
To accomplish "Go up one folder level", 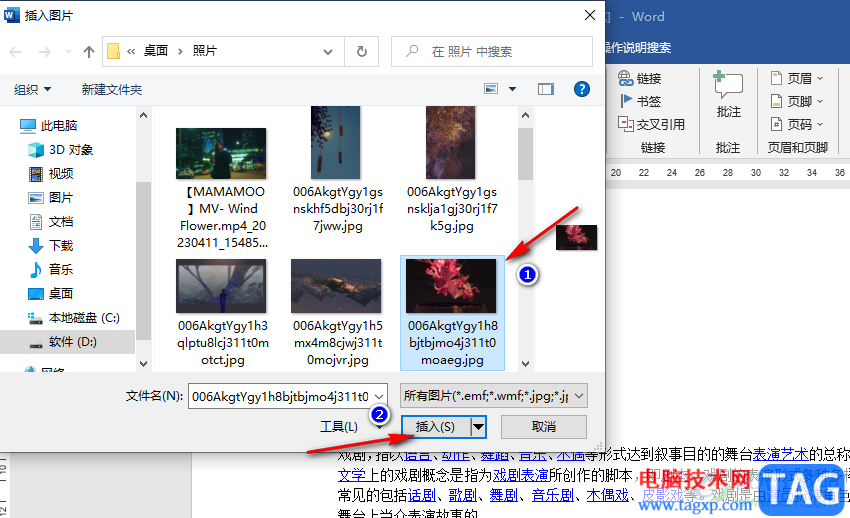I will (x=89, y=51).
